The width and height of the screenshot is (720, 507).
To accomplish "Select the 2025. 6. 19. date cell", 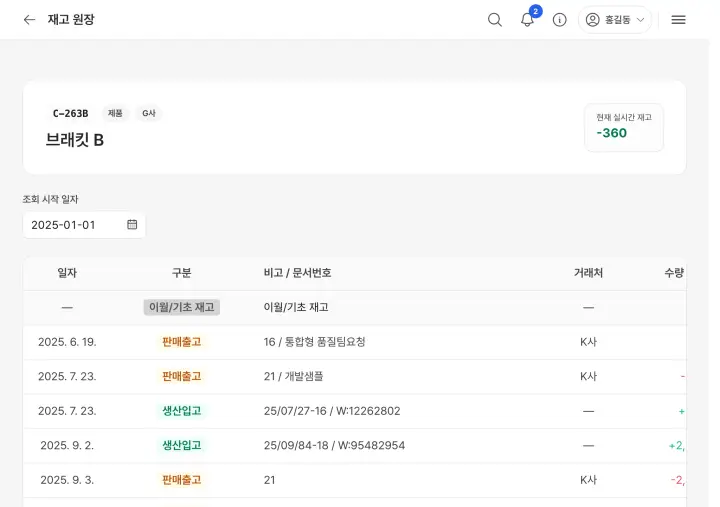I will [67, 342].
